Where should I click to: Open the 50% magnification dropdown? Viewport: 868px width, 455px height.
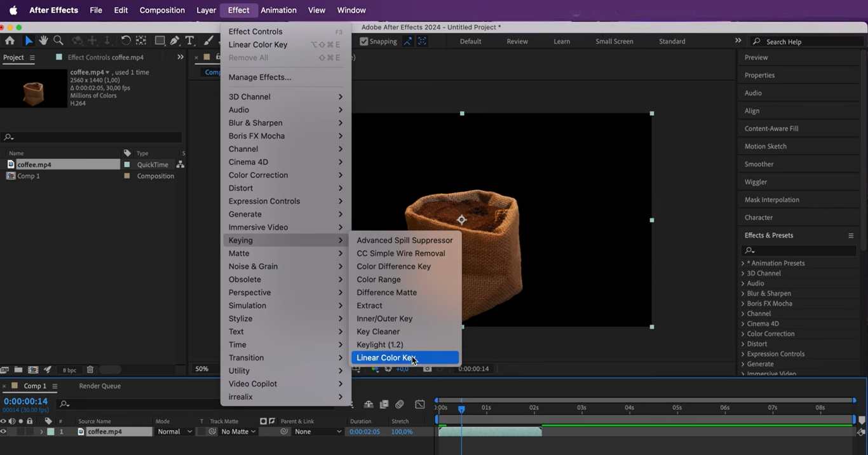pos(202,369)
